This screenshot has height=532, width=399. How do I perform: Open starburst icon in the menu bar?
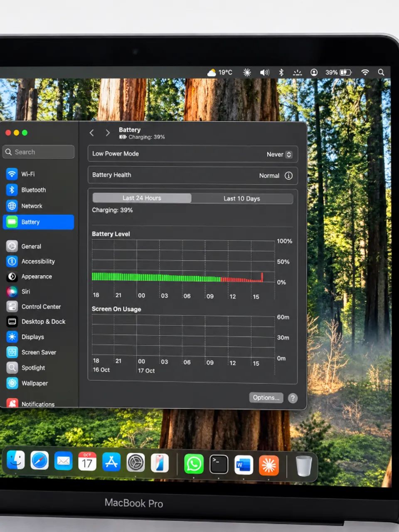click(x=247, y=72)
